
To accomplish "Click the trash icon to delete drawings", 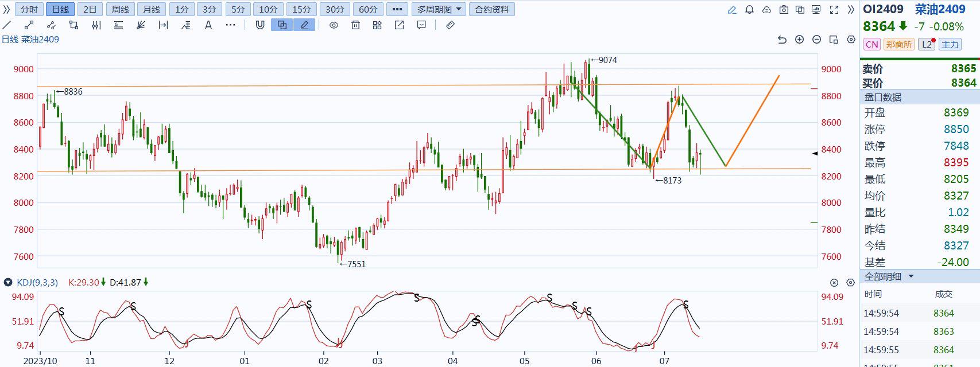I will pos(355,25).
